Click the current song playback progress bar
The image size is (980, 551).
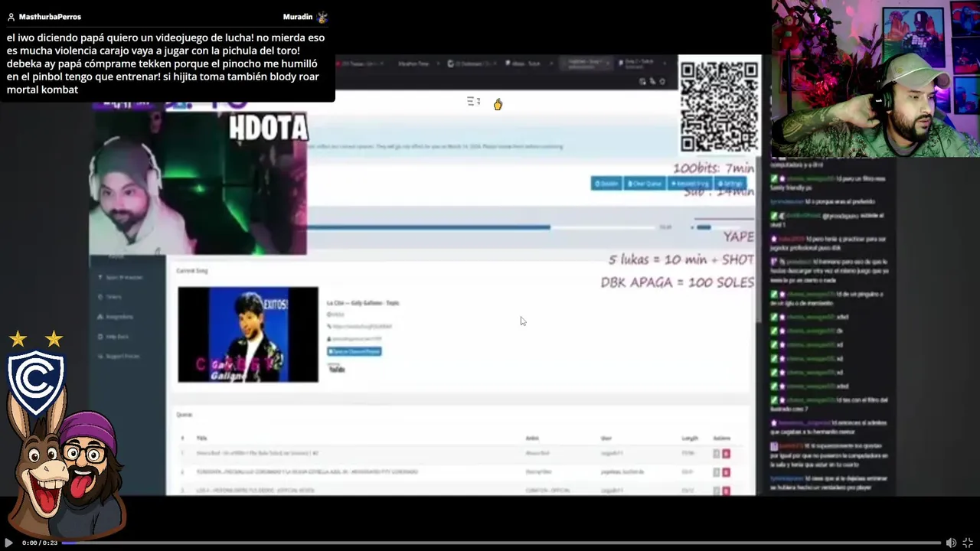[x=481, y=227]
